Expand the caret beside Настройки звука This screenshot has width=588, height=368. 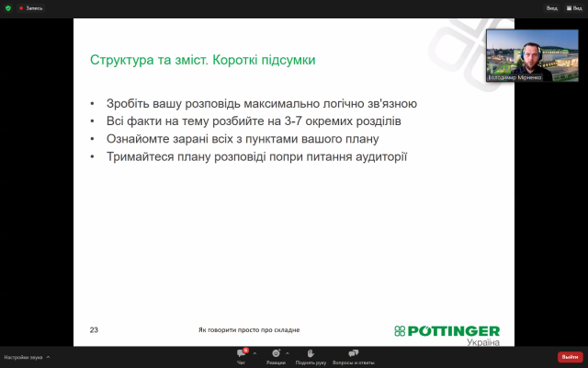pos(48,357)
